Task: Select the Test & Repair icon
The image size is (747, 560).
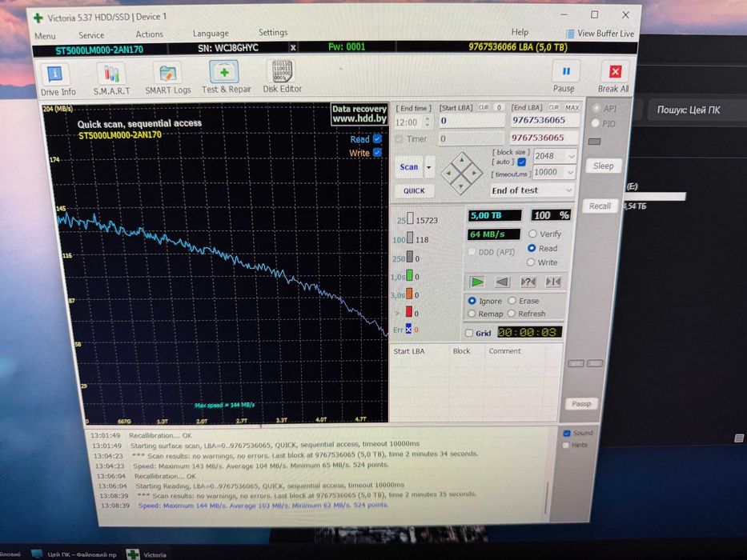Action: click(x=224, y=72)
